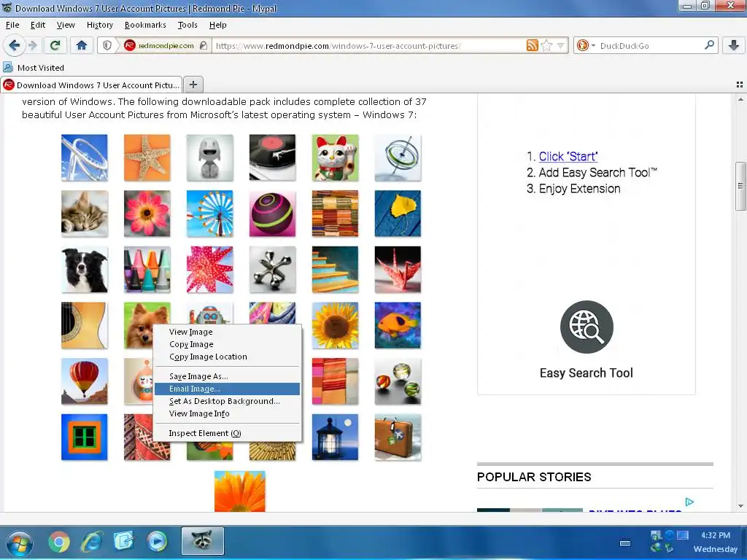Click the hot air balloon picture

pos(85,381)
